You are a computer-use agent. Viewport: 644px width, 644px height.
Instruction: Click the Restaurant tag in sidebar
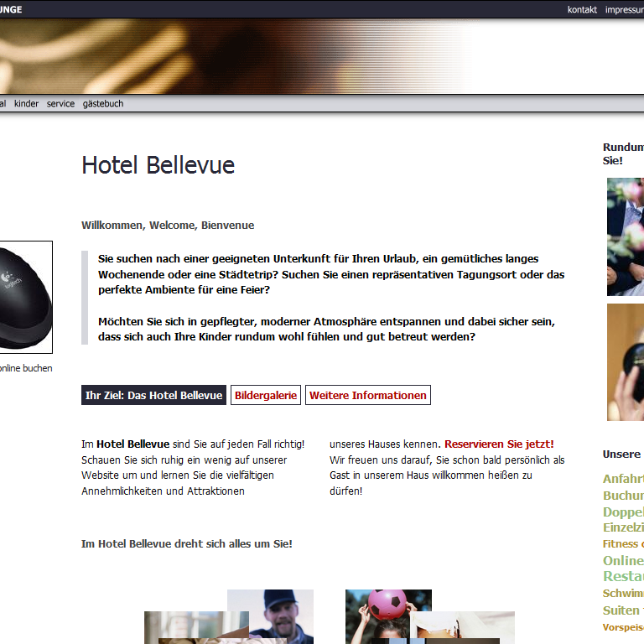coord(623,576)
